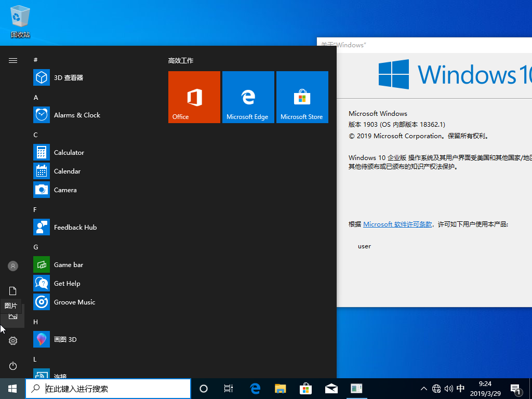Open the Microsoft Store tile
532x399 pixels.
pyautogui.click(x=302, y=97)
